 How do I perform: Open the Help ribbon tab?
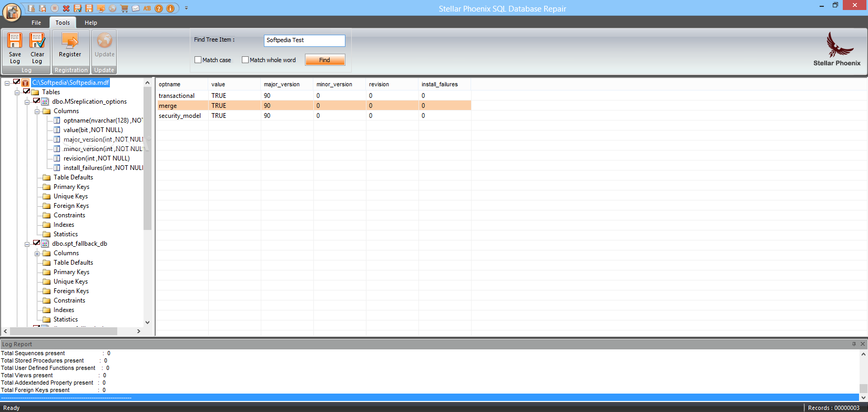(x=91, y=23)
